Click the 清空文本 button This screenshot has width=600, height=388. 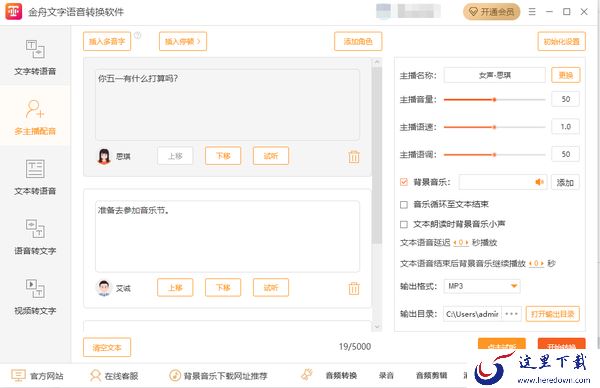tap(107, 347)
